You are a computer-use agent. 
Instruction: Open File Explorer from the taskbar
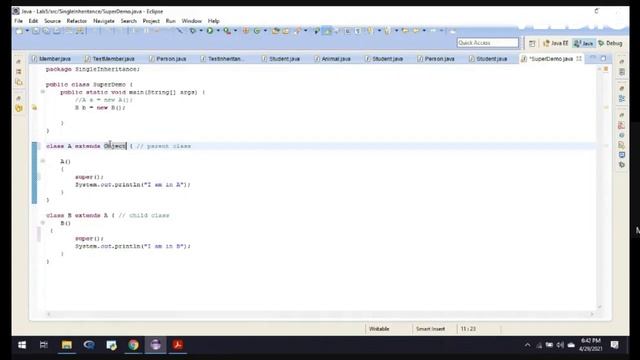tap(67, 345)
